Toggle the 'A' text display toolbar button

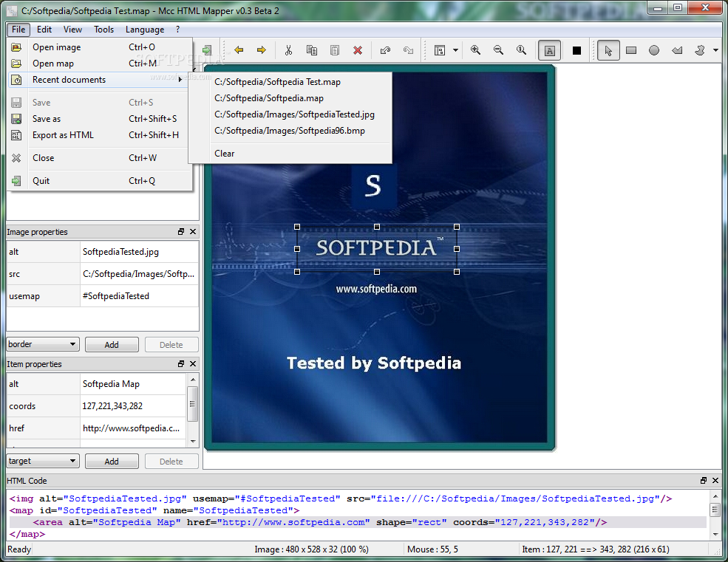550,50
